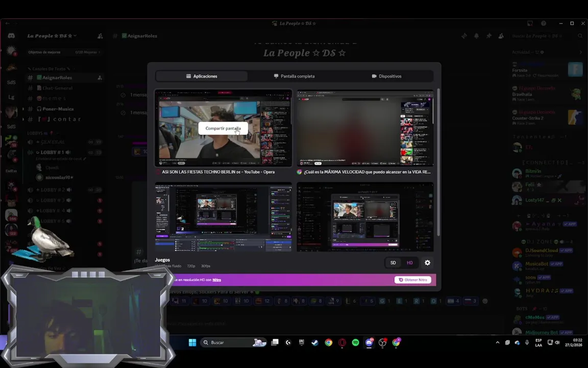Click the taskbar Buscar search box
This screenshot has height=368, width=588.
[x=234, y=342]
